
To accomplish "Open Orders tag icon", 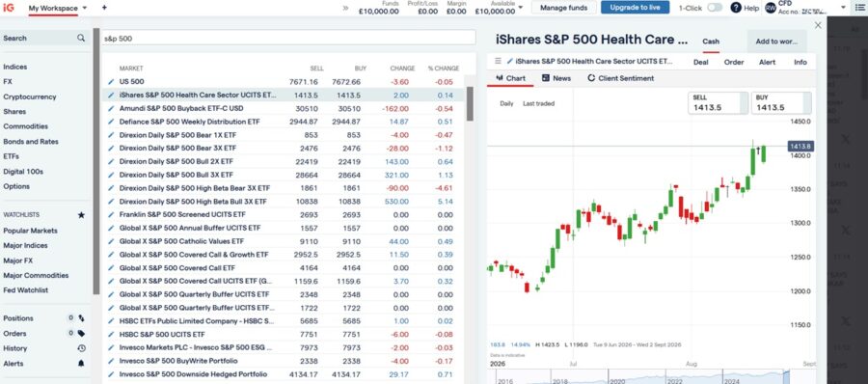I will coord(81,334).
